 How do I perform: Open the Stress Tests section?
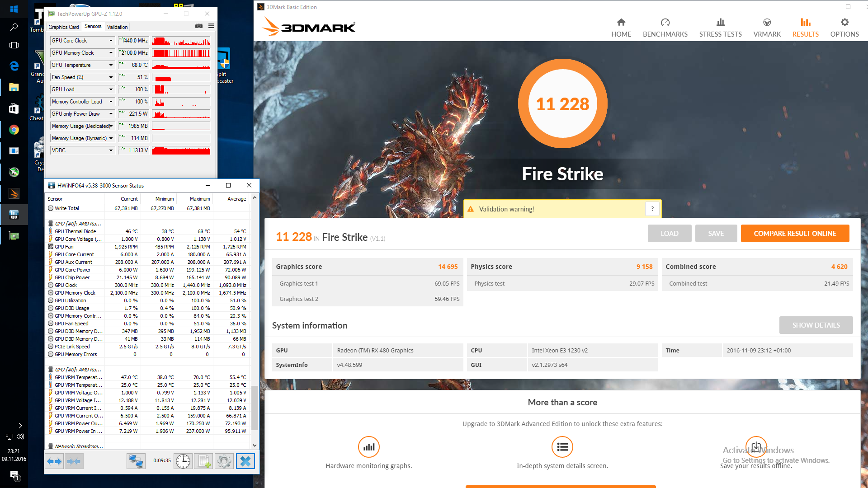720,27
